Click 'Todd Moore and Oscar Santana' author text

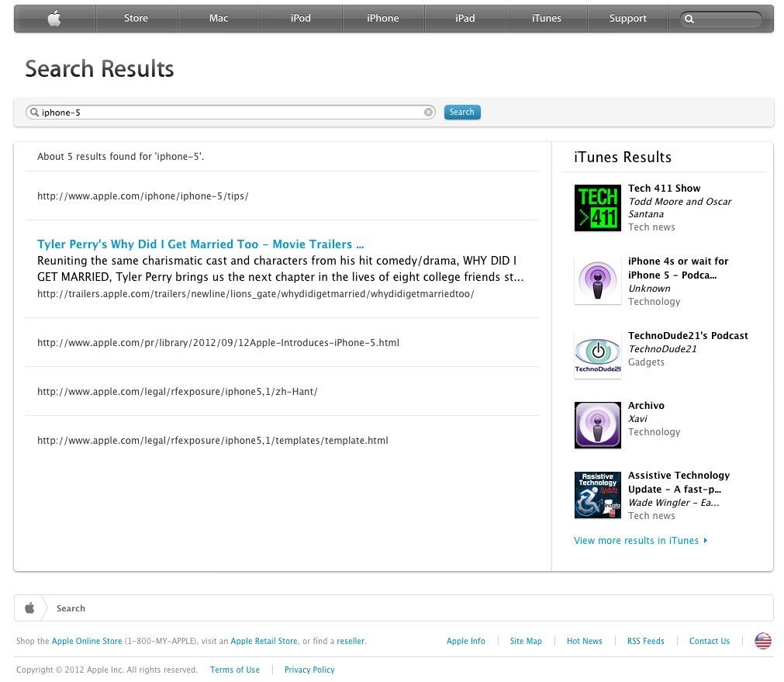coord(679,208)
